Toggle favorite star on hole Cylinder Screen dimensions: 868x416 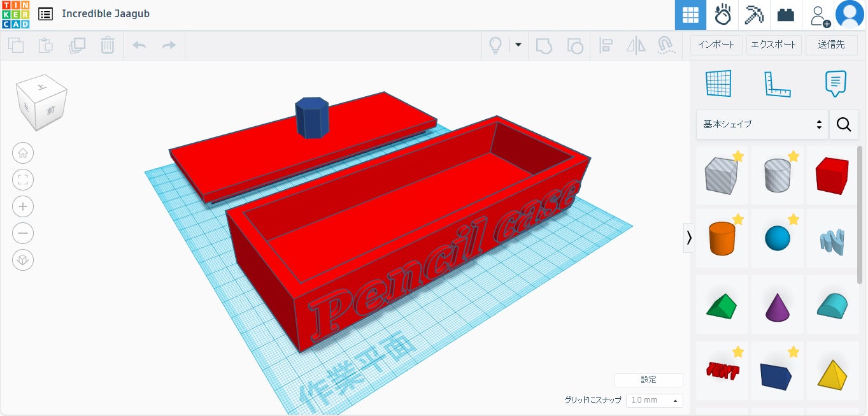tap(793, 156)
